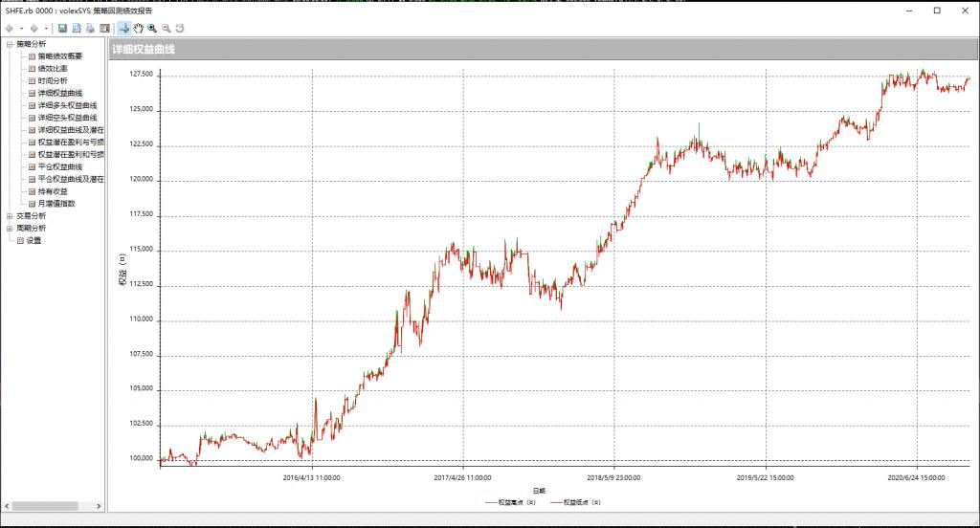Collapse the 策略分析 tree node
The height and width of the screenshot is (528, 980).
click(x=10, y=44)
